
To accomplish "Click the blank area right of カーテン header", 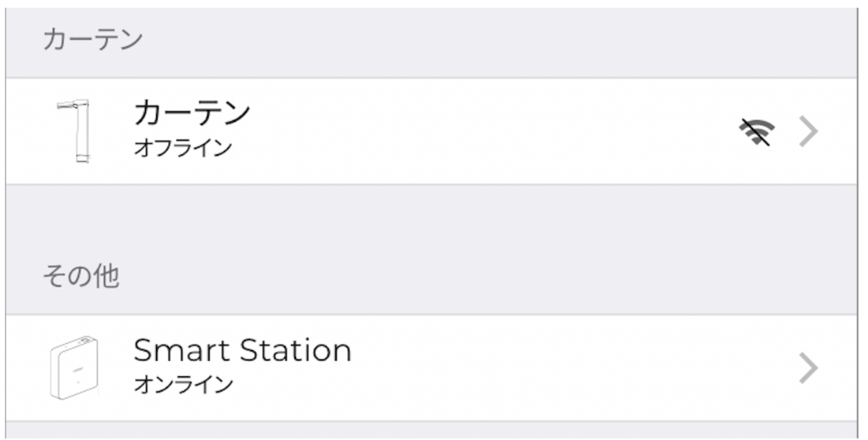I will coord(484,40).
